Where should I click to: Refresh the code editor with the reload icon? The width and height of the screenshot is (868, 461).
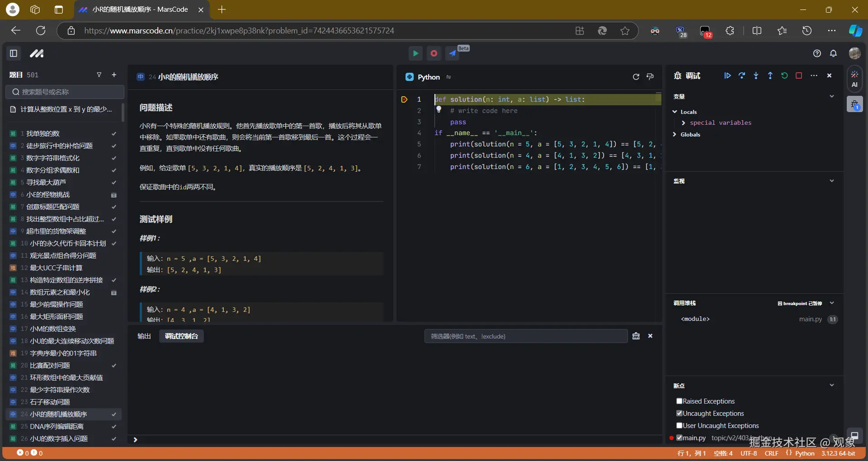[x=636, y=77]
